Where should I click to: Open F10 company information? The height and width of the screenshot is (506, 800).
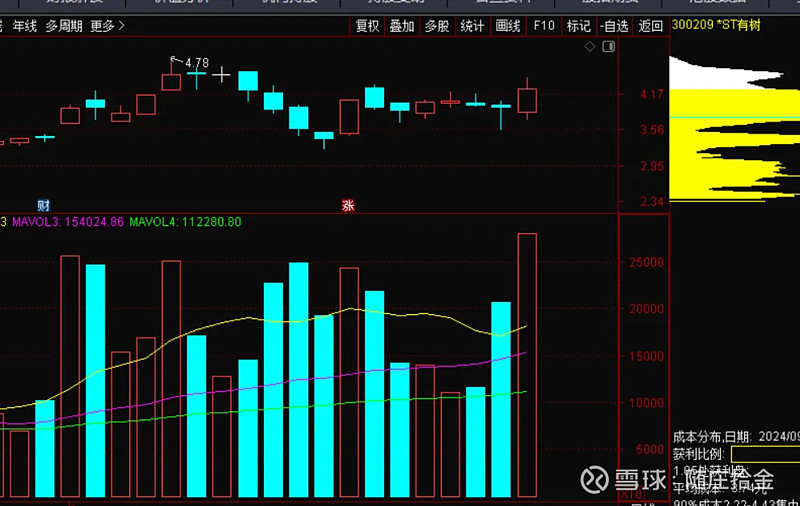point(543,26)
